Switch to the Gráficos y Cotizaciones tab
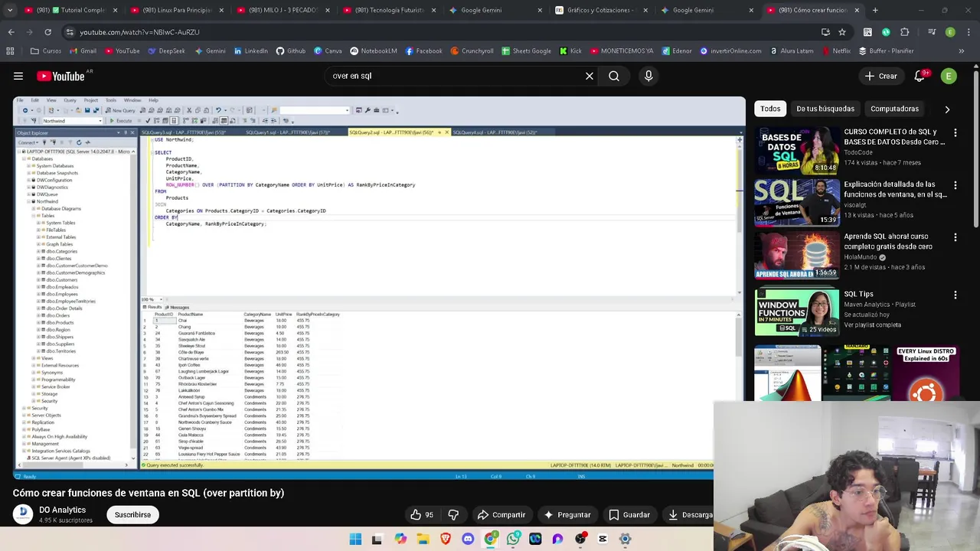This screenshot has width=980, height=551. (601, 10)
